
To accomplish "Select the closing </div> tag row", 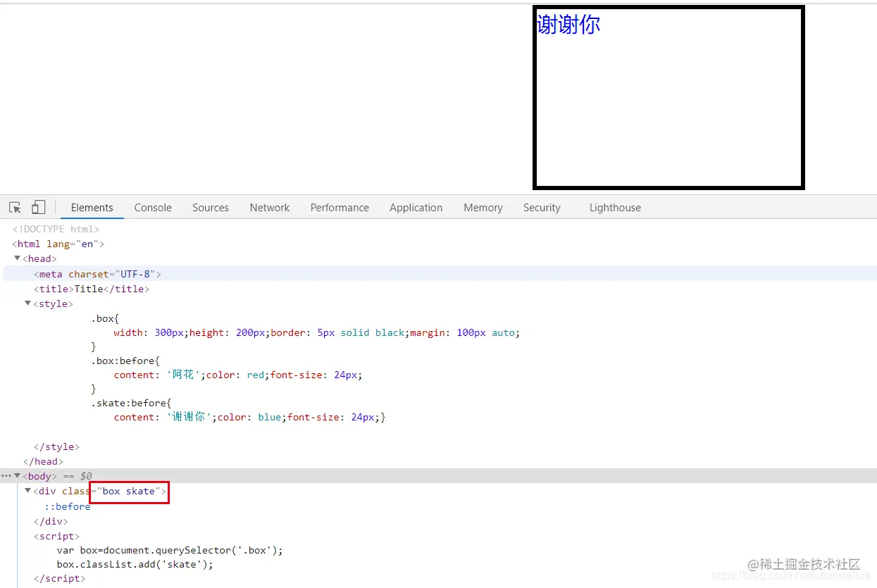I will [x=51, y=521].
